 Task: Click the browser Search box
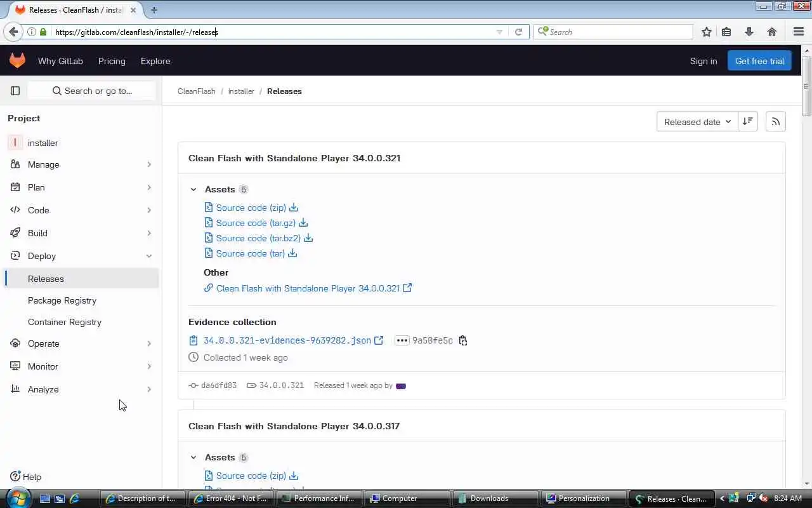coord(613,32)
